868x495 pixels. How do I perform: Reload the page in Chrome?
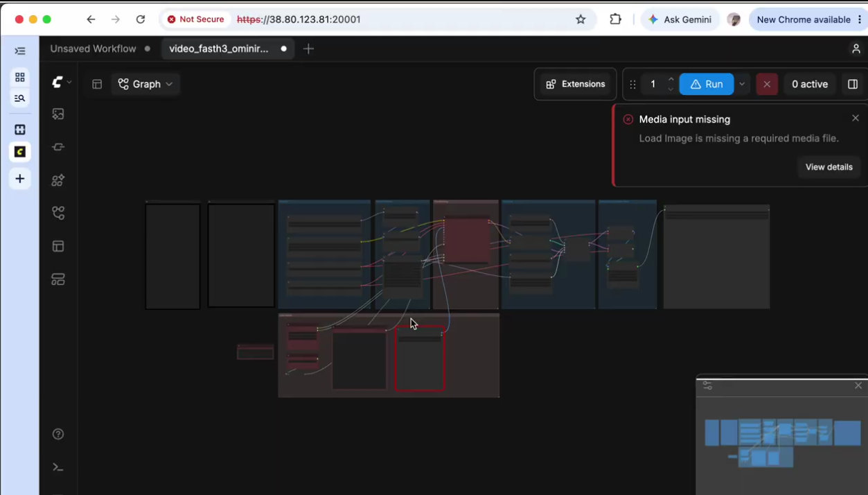[141, 19]
